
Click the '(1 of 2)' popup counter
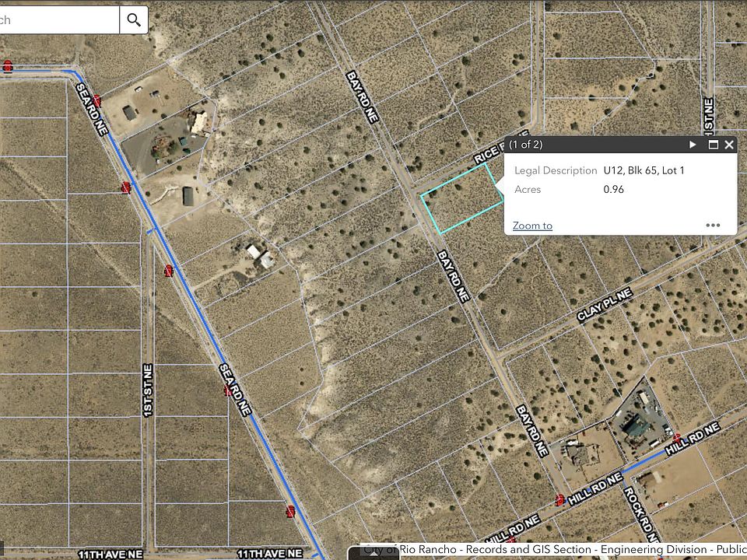(x=525, y=145)
